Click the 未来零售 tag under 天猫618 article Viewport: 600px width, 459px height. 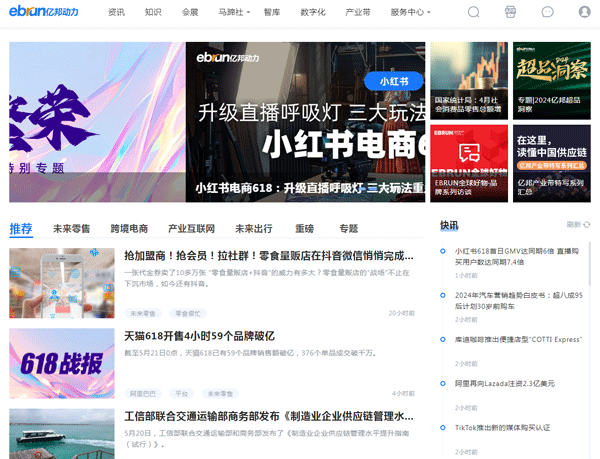pyautogui.click(x=220, y=393)
